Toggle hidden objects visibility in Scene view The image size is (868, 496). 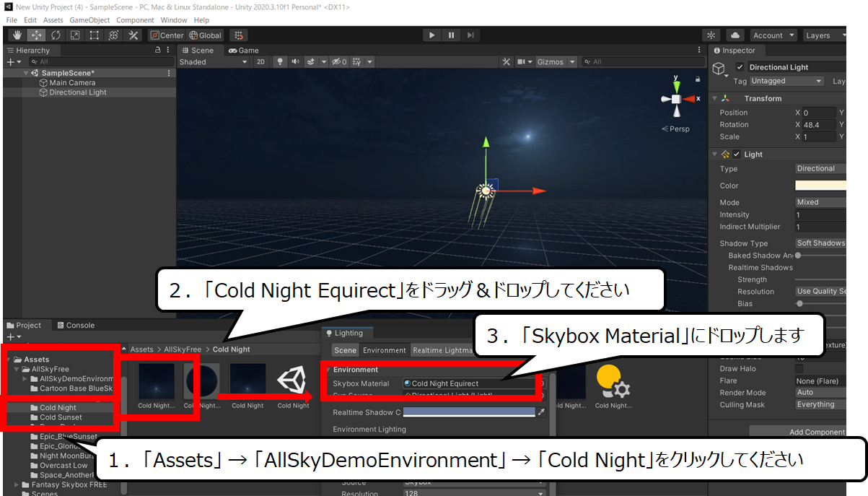click(x=339, y=62)
